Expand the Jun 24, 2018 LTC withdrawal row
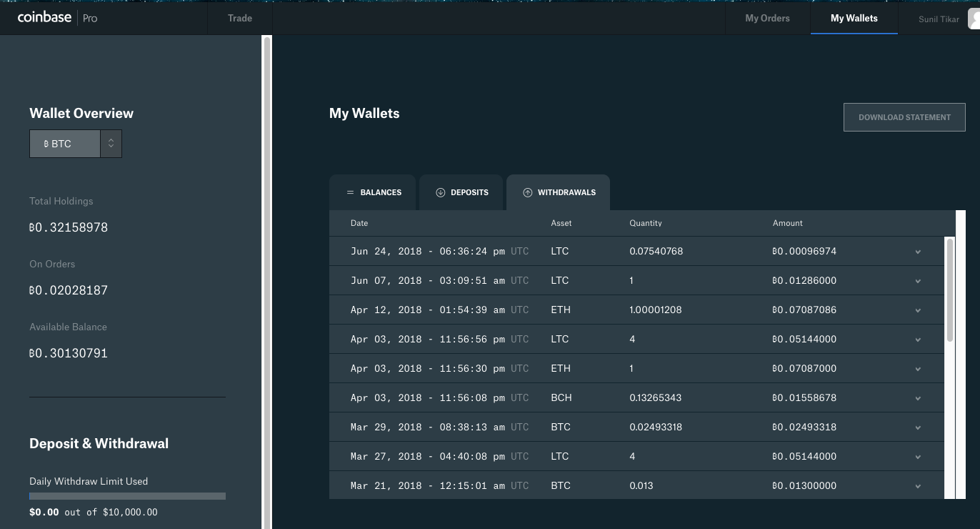 pos(918,252)
